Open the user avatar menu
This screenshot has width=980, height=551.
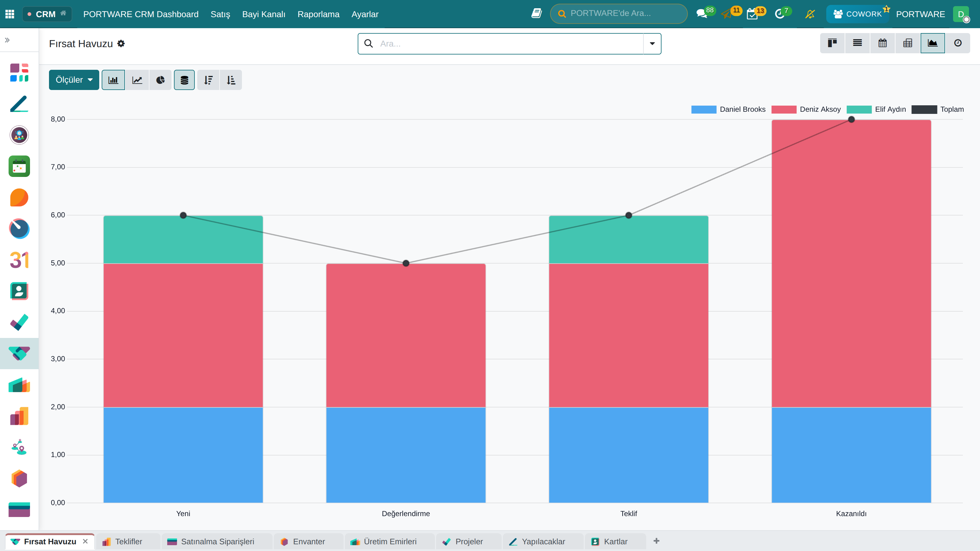click(961, 14)
